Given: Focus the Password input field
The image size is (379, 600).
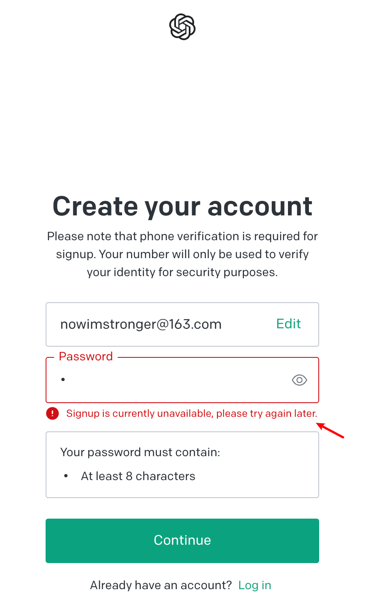Looking at the screenshot, I should (182, 380).
